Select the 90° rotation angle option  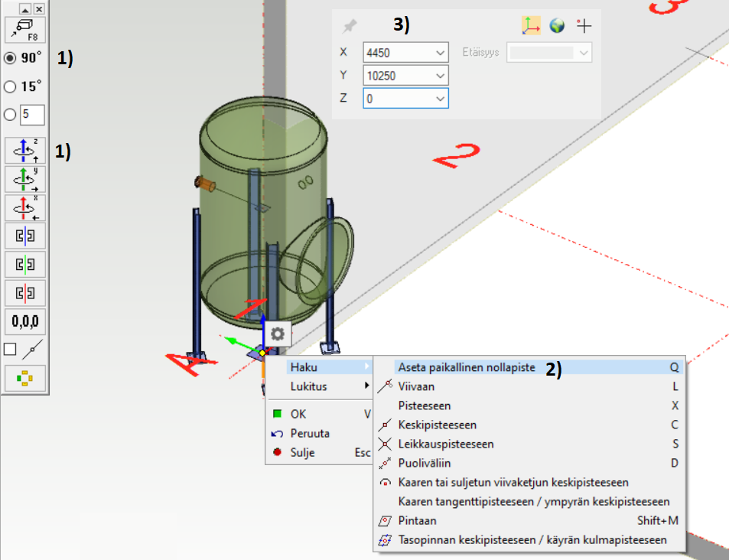(x=11, y=58)
